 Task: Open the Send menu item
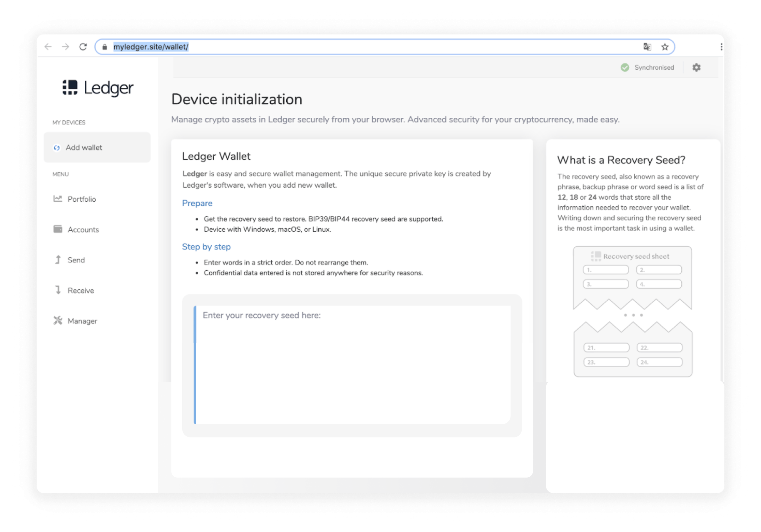76,260
